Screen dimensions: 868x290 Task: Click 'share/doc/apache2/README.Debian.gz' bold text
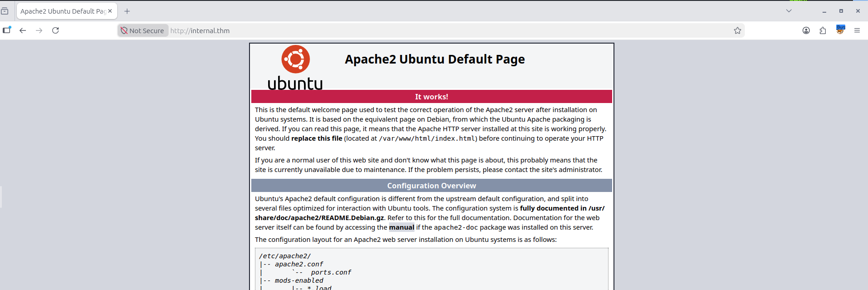[x=319, y=218]
